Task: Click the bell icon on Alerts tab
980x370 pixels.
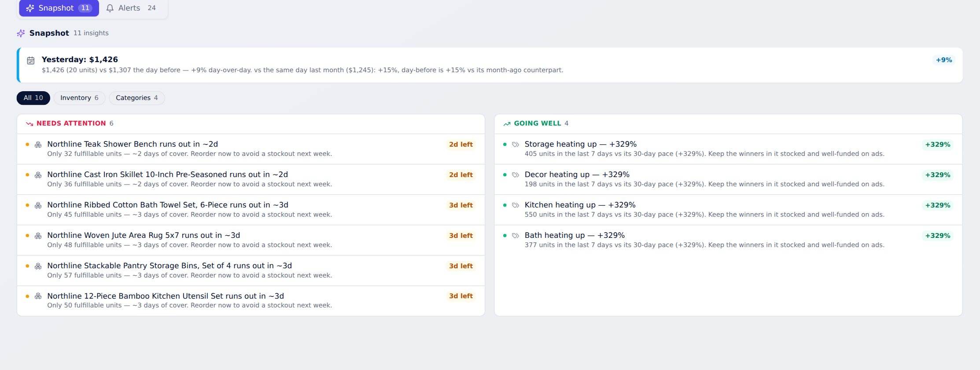Action: [110, 8]
